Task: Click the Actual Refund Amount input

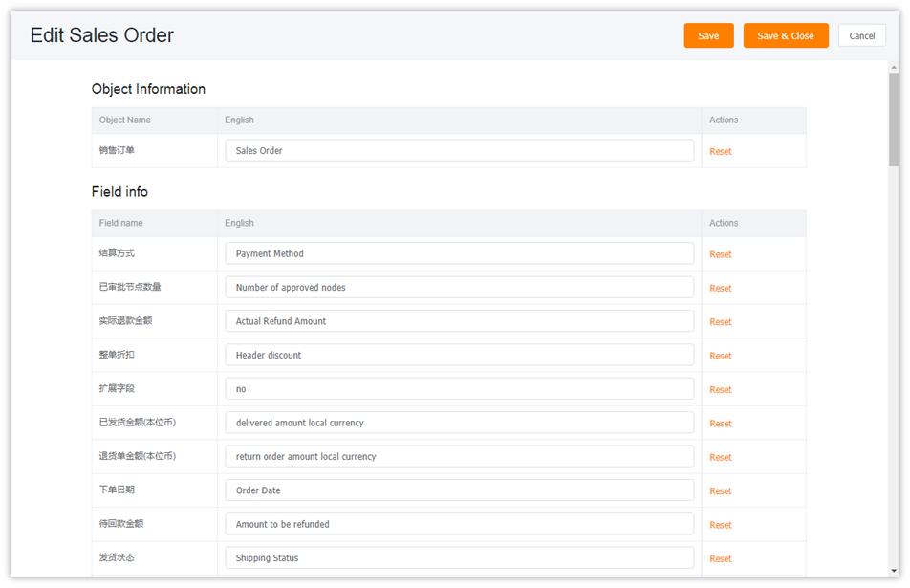Action: pyautogui.click(x=459, y=321)
